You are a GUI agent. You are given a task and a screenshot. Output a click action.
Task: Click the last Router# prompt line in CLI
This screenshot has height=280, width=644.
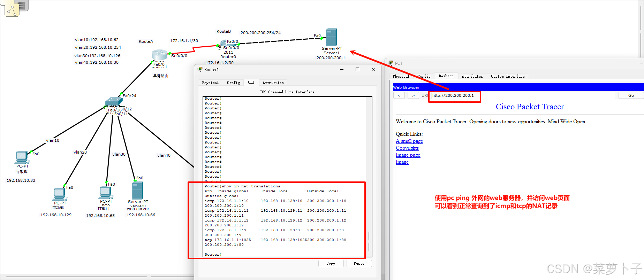(213, 255)
